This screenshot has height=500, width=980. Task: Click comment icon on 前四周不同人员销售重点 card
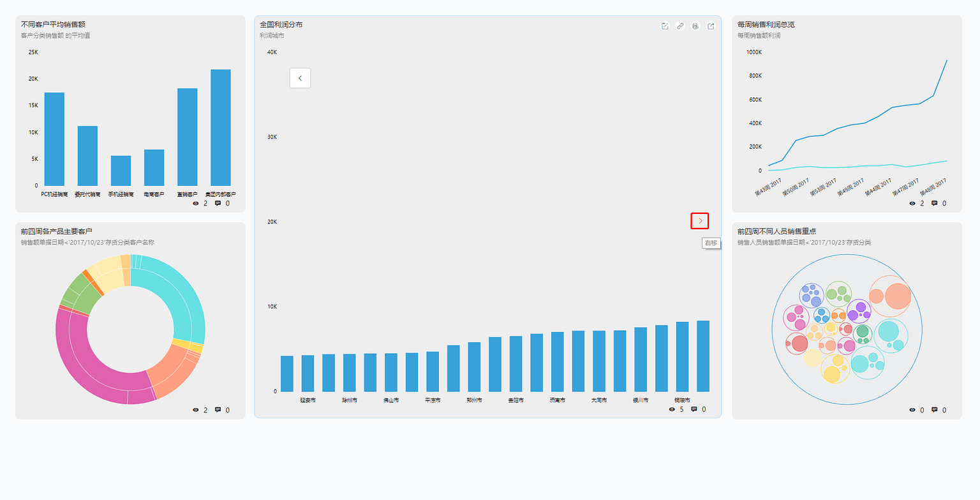pos(934,410)
